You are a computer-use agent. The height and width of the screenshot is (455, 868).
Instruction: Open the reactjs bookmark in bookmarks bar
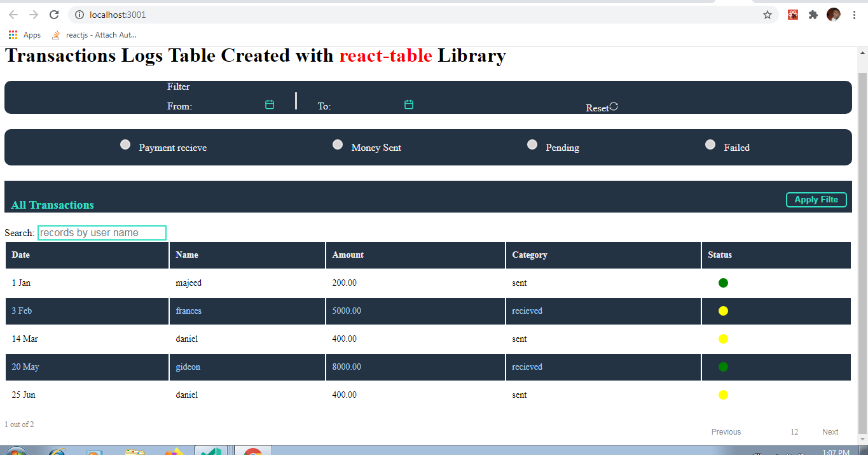point(94,35)
